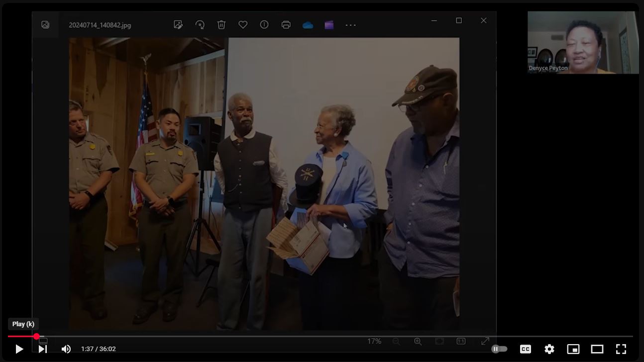Screen dimensions: 644x362
Task: Mute the video using speaker icon
Action: (66, 349)
